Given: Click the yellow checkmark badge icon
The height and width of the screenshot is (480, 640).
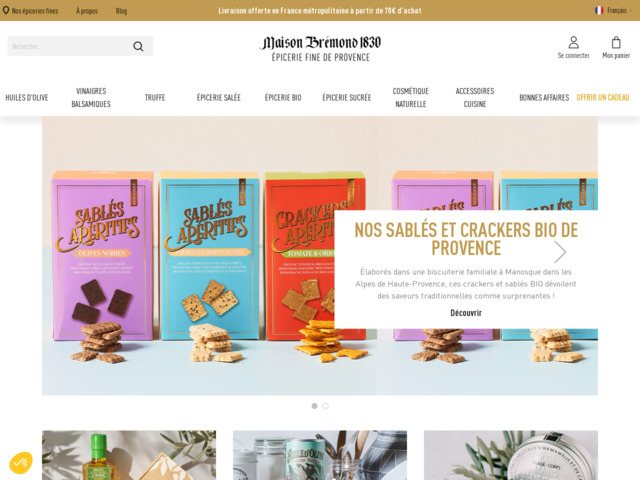Looking at the screenshot, I should [20, 462].
